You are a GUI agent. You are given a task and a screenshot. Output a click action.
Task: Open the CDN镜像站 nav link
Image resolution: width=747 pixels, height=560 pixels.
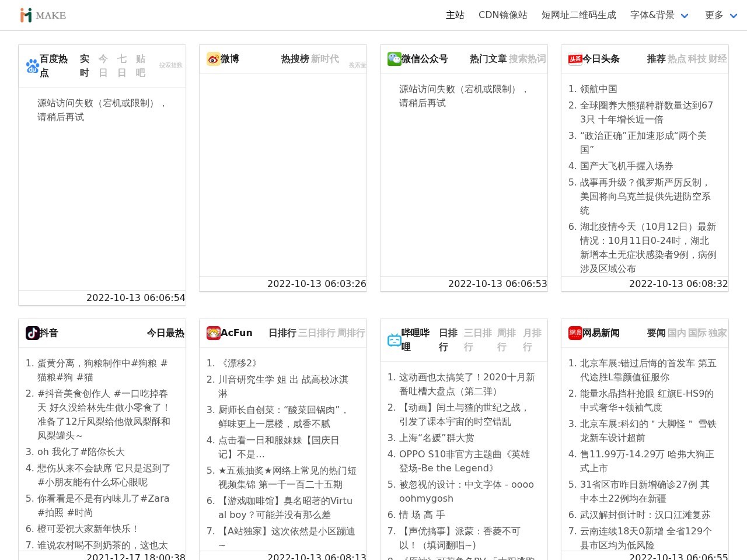click(503, 15)
